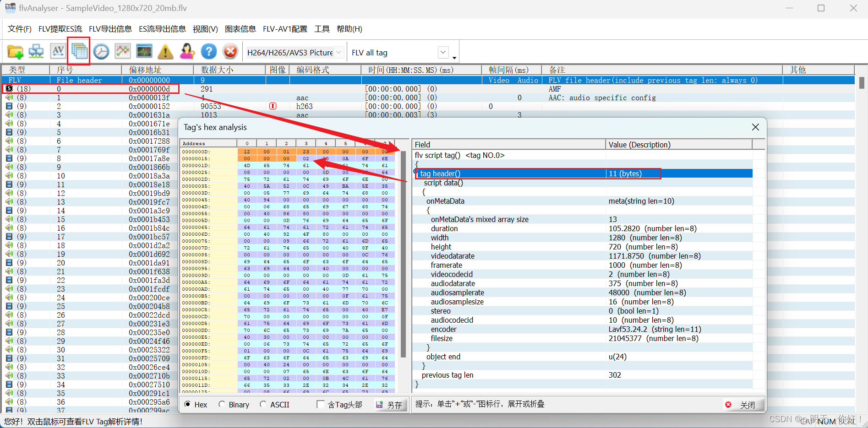The image size is (868, 428).
Task: Open the FLV-AV1配置 menu
Action: (285, 29)
